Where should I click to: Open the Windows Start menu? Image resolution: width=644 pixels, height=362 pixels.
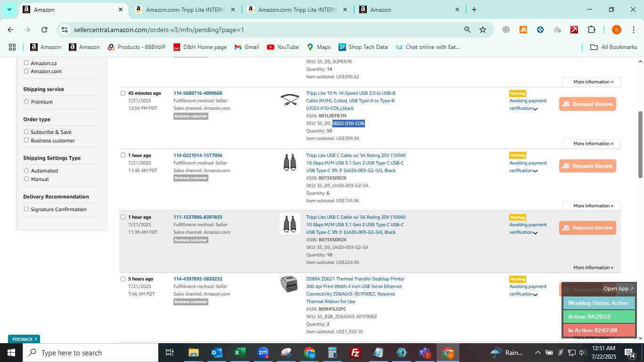click(x=11, y=353)
